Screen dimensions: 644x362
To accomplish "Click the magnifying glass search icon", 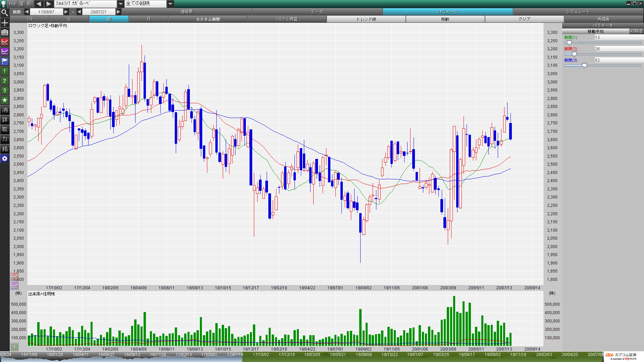I will click(x=5, y=13).
